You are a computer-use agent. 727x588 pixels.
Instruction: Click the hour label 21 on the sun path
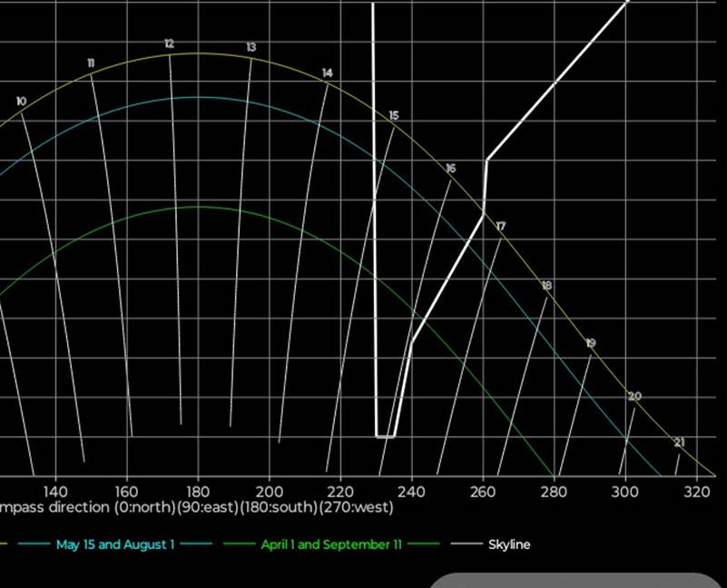[x=679, y=443]
